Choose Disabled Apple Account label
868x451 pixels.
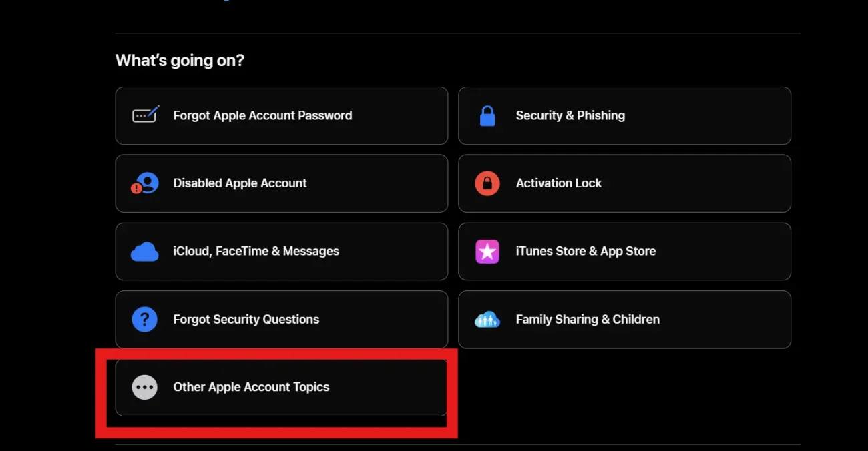(240, 183)
